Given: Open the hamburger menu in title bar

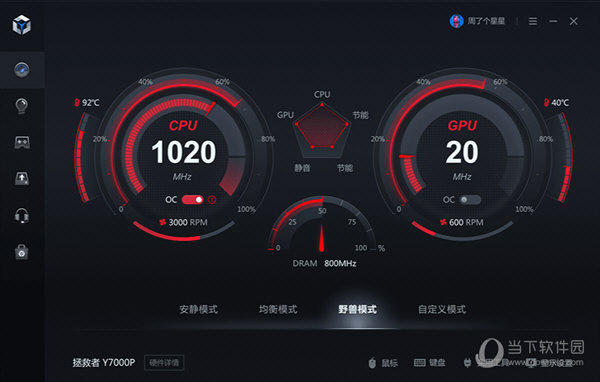Looking at the screenshot, I should [533, 21].
